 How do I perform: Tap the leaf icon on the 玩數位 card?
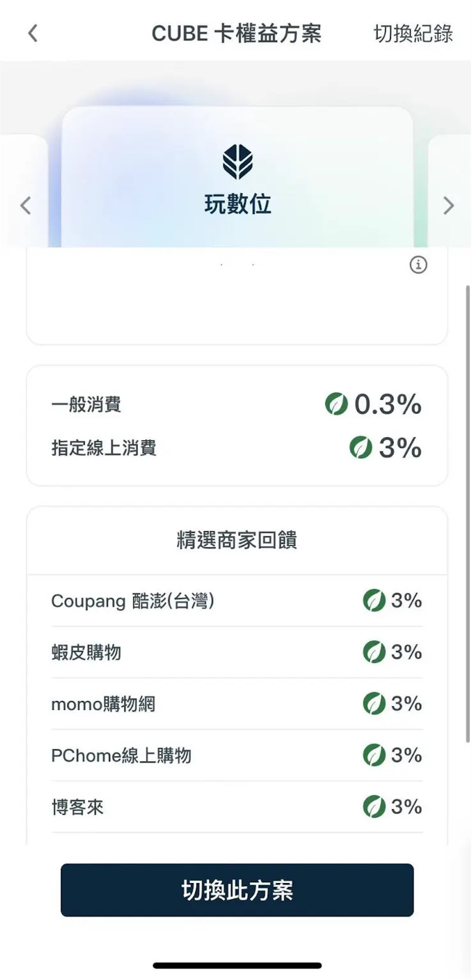click(236, 160)
